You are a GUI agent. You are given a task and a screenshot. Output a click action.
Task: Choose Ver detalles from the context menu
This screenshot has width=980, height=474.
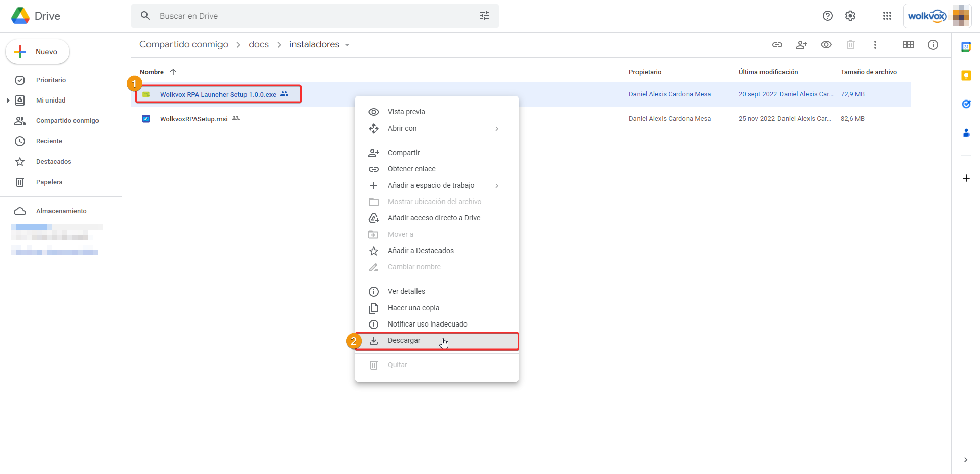pos(437,291)
